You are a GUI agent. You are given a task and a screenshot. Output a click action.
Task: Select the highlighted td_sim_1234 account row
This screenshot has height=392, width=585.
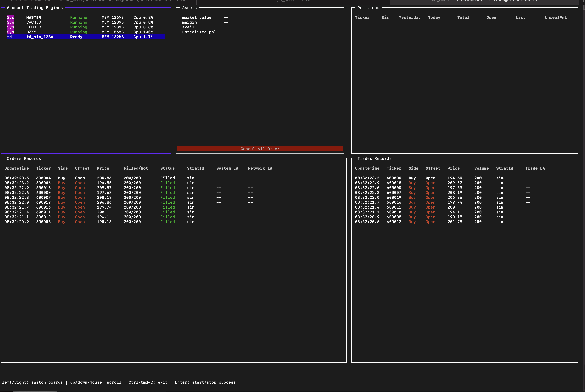(x=86, y=37)
